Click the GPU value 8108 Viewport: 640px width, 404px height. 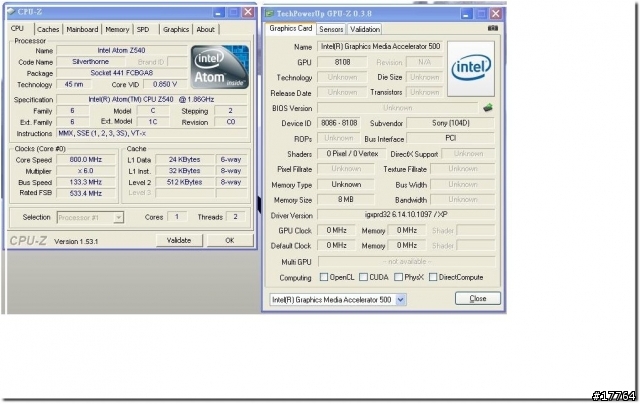(x=342, y=62)
